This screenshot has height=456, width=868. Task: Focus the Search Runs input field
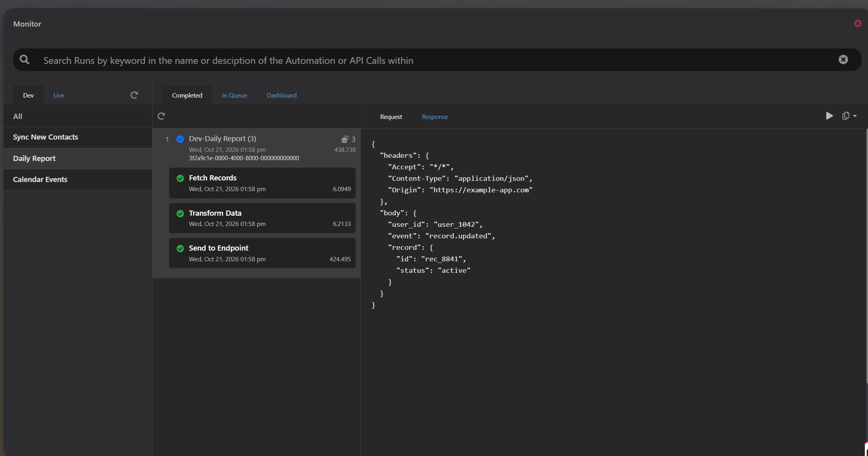point(436,60)
